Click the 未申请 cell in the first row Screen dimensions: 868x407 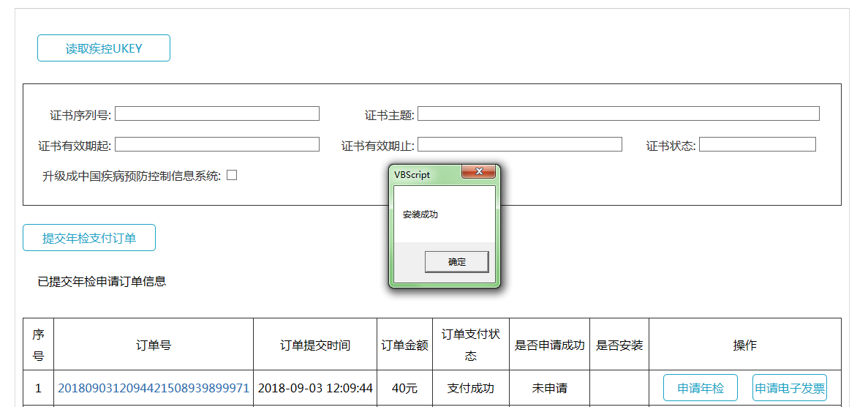tap(549, 388)
